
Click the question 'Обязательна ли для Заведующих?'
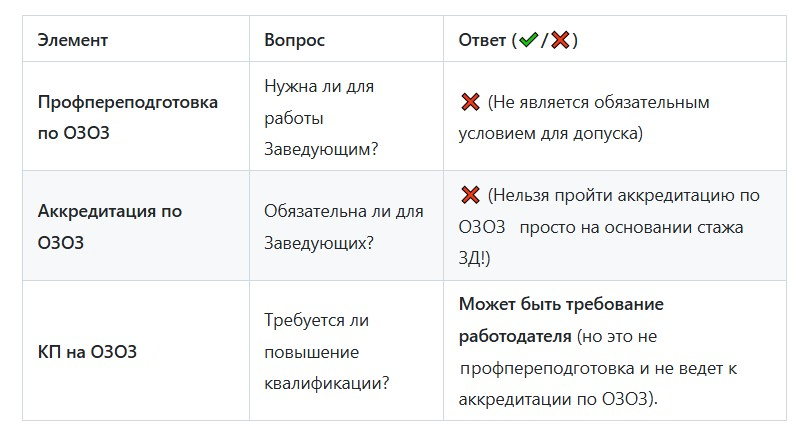[343, 226]
